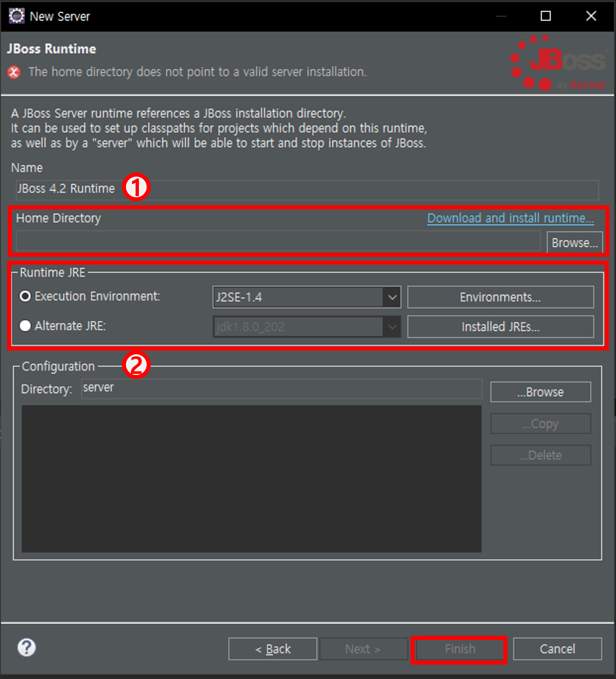Open the jdk1.8.0_202 alternate JRE dropdown
The image size is (616, 679).
(x=392, y=327)
